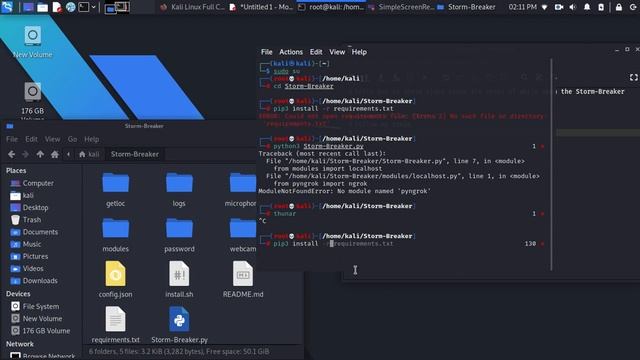Open the Actions menu in terminal

[x=291, y=52]
